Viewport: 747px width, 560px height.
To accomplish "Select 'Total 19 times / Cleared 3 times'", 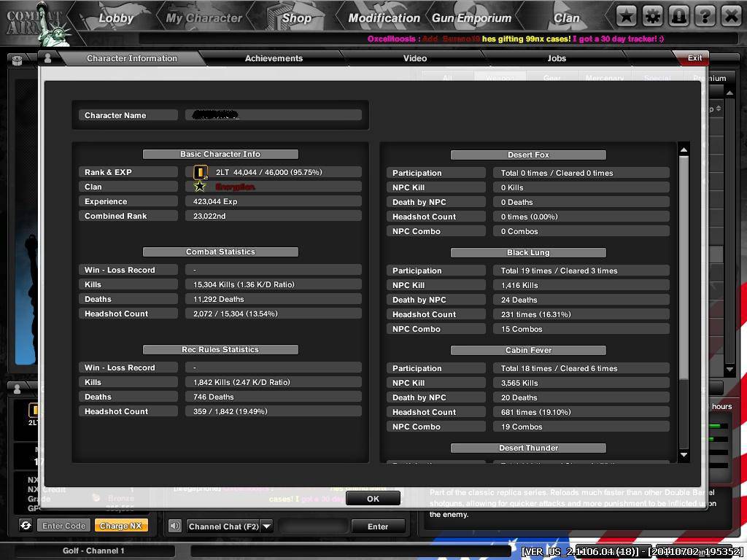I will point(559,271).
